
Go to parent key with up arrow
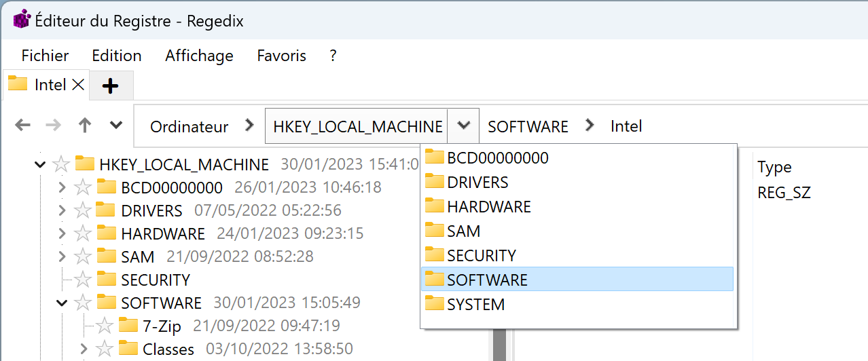click(x=85, y=125)
